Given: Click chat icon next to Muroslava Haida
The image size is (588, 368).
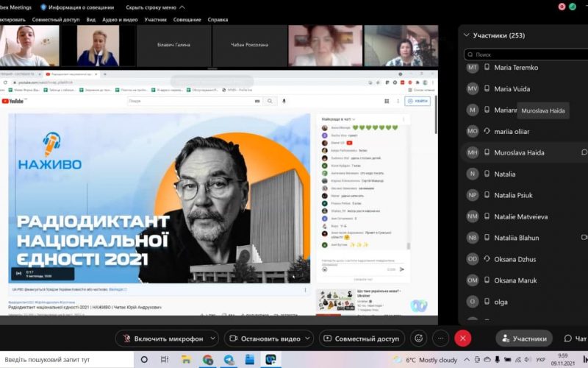Looking at the screenshot, I should [584, 152].
